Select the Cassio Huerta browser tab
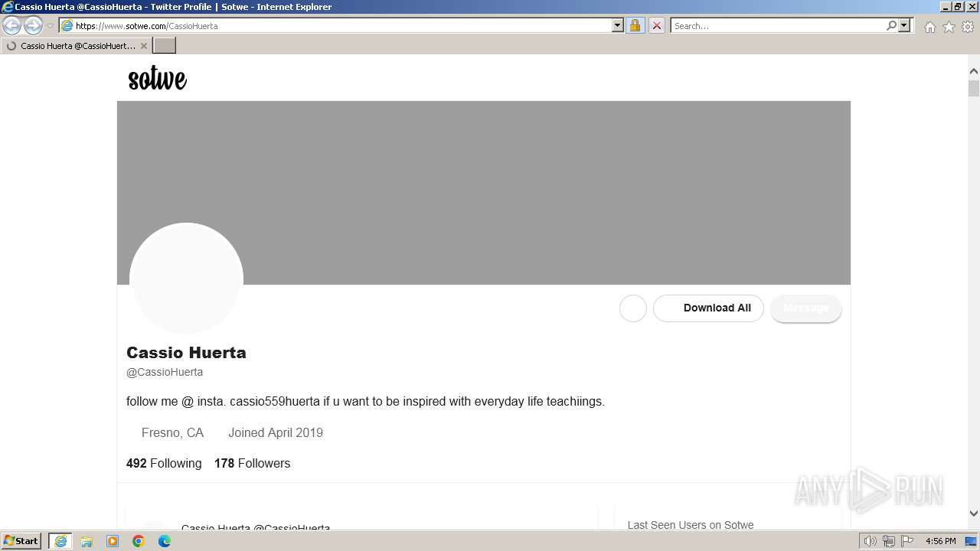 tap(76, 46)
